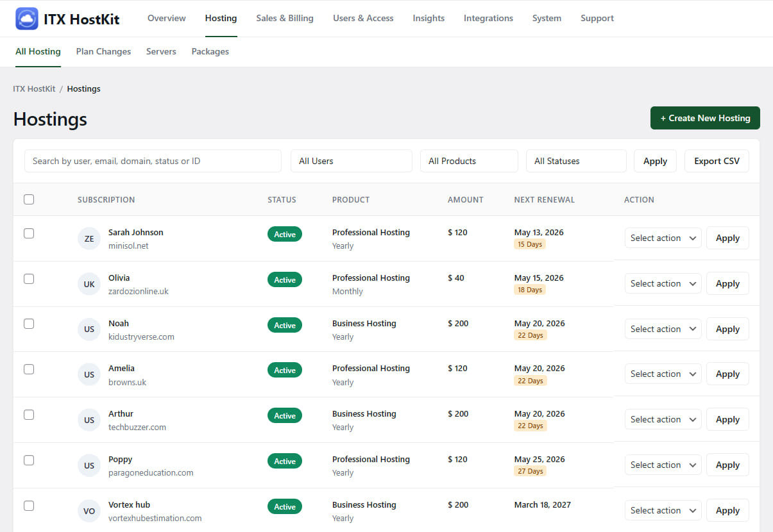
Task: Click Apply in Vortex hub's row
Action: 727,510
